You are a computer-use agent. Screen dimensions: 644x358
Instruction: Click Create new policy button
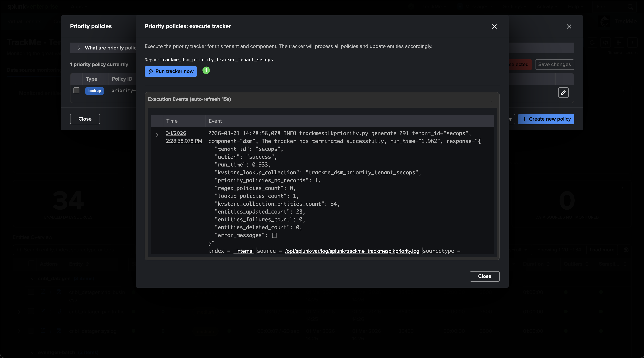[546, 119]
